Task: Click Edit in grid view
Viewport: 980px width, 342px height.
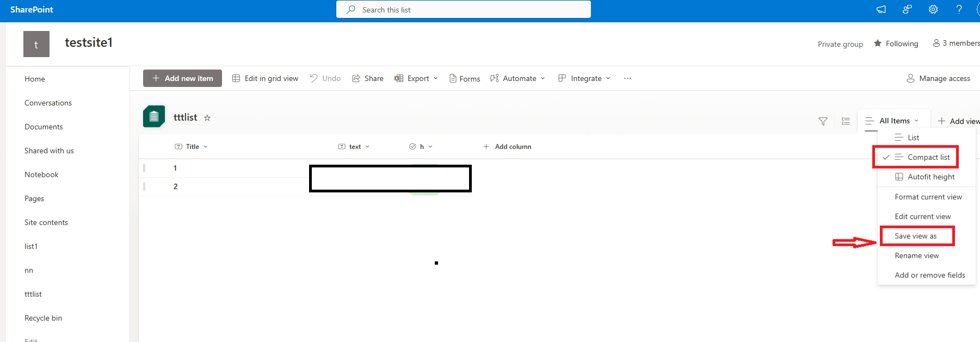Action: [265, 78]
